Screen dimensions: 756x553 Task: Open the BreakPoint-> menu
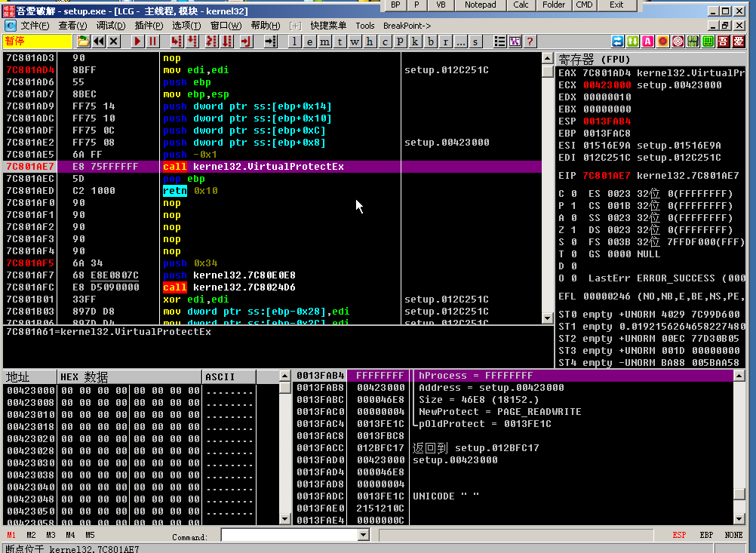click(x=407, y=26)
